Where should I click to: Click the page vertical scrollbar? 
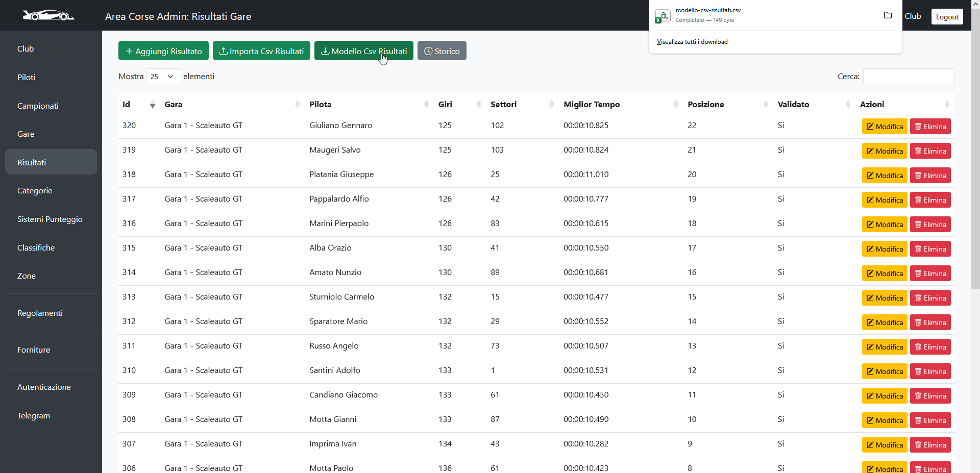[975, 153]
